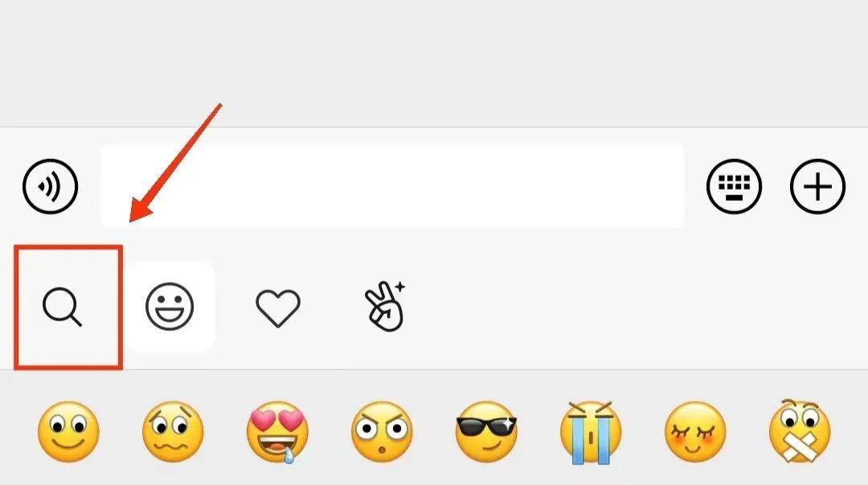Open the peace-hand sticker tab
The width and height of the screenshot is (868, 485).
click(385, 307)
